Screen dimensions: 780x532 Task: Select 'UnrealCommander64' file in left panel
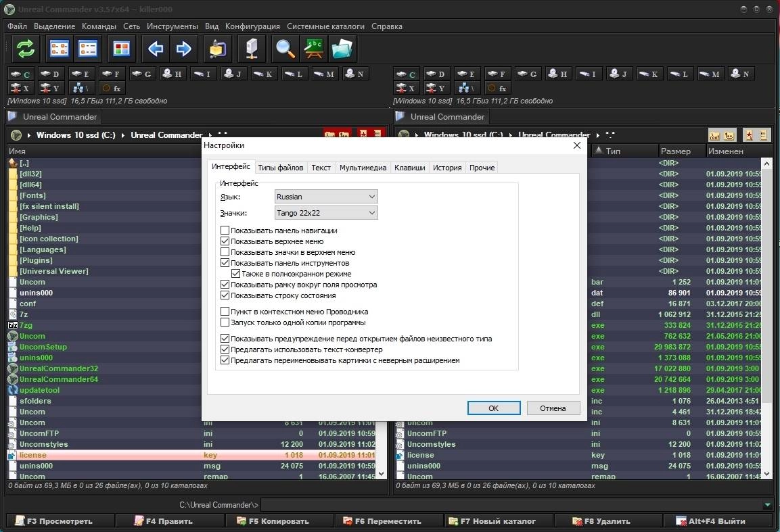[59, 379]
